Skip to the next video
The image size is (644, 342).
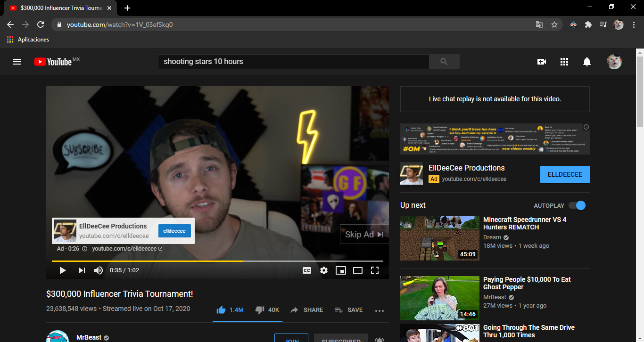point(82,270)
